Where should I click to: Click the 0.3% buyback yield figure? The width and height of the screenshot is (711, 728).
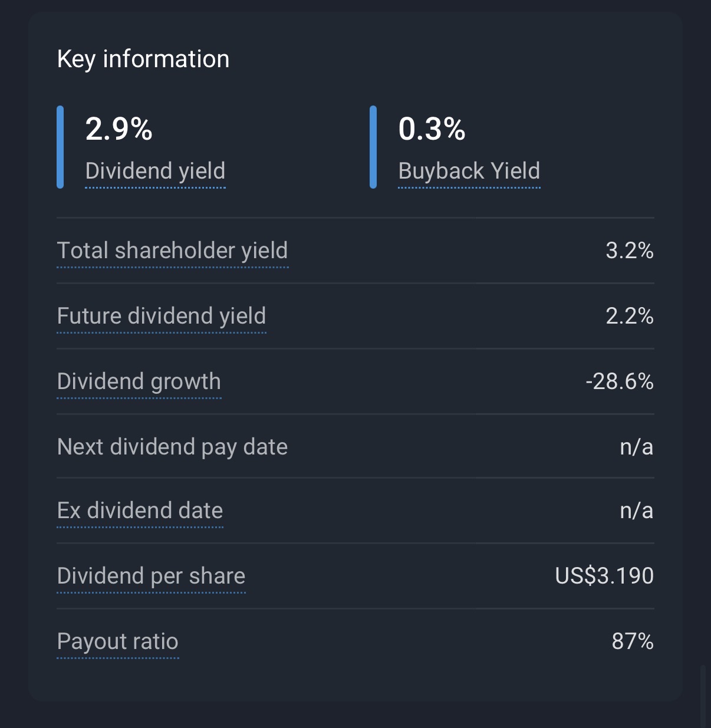click(432, 129)
